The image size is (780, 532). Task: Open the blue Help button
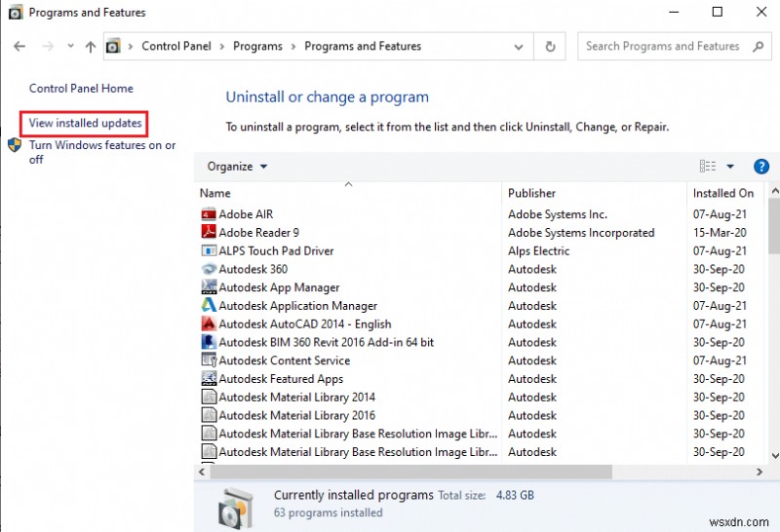tap(761, 166)
